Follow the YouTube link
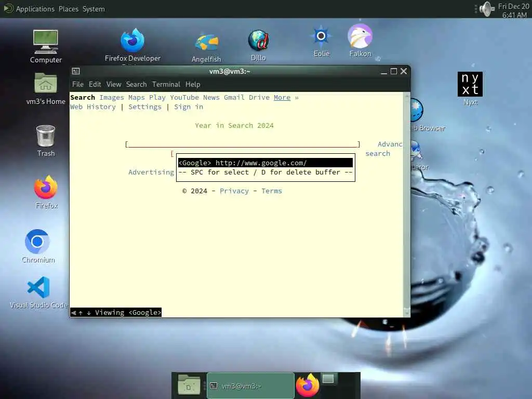The width and height of the screenshot is (532, 399). [184, 98]
